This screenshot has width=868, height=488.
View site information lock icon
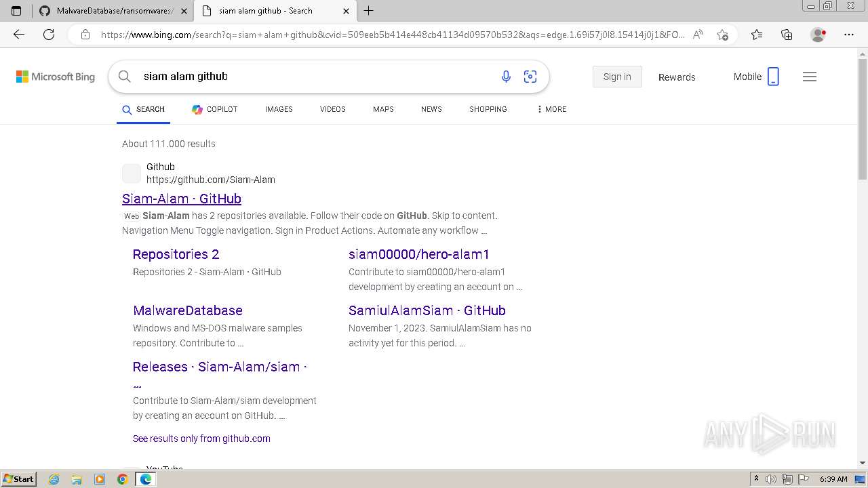(85, 35)
